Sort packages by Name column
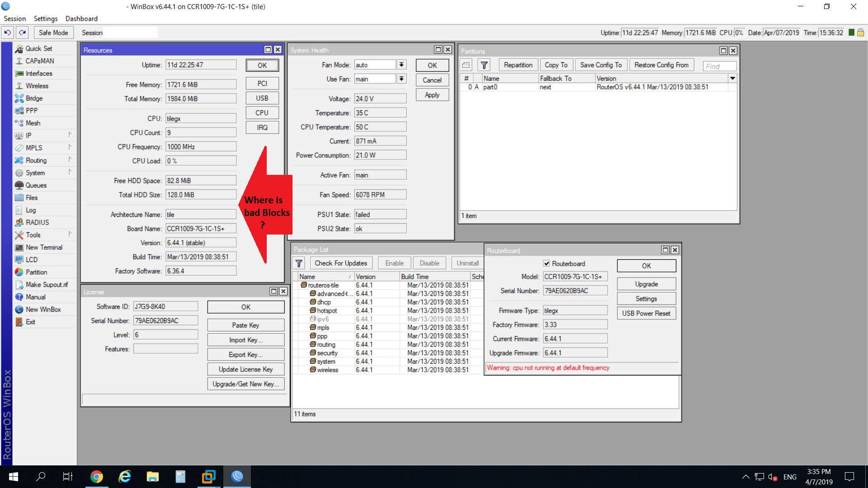868x488 pixels. (325, 277)
